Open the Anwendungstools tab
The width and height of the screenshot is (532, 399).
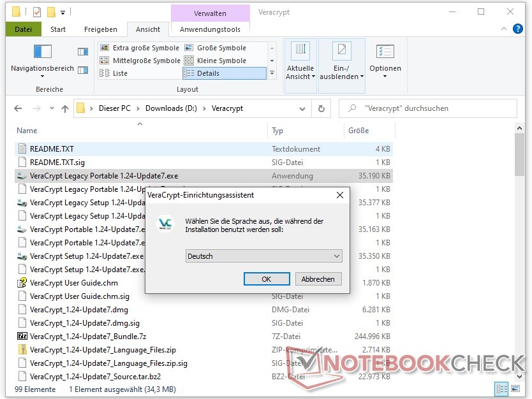[x=210, y=29]
